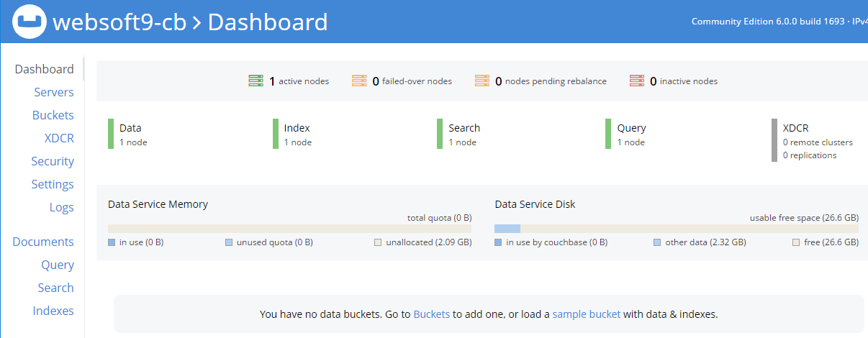Image resolution: width=868 pixels, height=338 pixels.
Task: Click the green Query service status bar
Action: (609, 134)
